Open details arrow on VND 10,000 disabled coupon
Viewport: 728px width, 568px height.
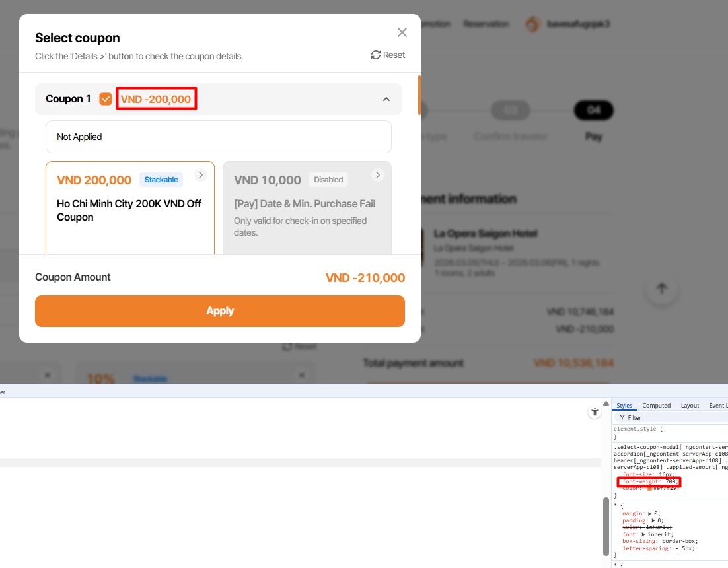point(377,175)
